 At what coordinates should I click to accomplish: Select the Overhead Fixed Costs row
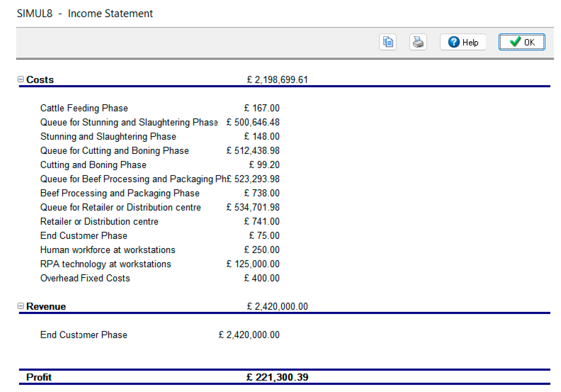click(x=160, y=278)
